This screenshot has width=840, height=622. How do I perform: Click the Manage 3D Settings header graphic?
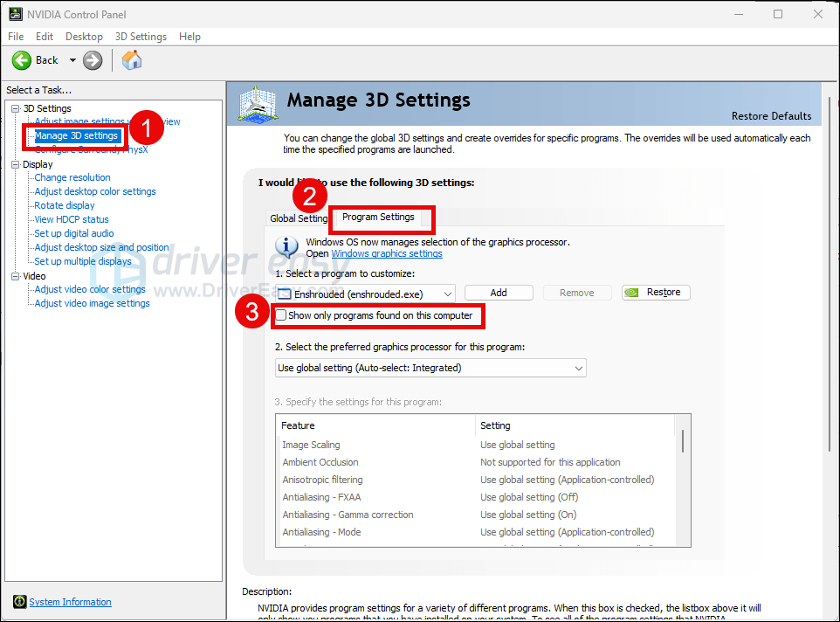point(258,104)
